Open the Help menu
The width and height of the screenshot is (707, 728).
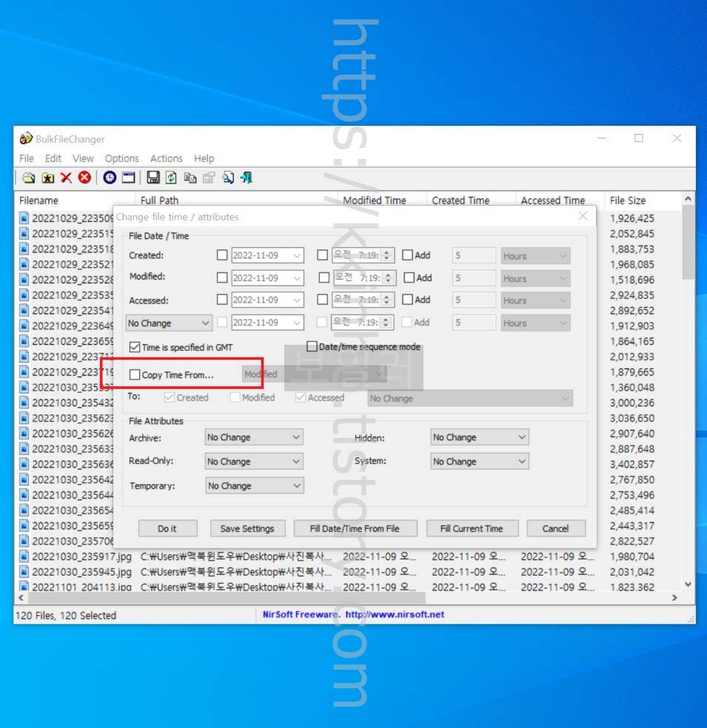tap(204, 158)
